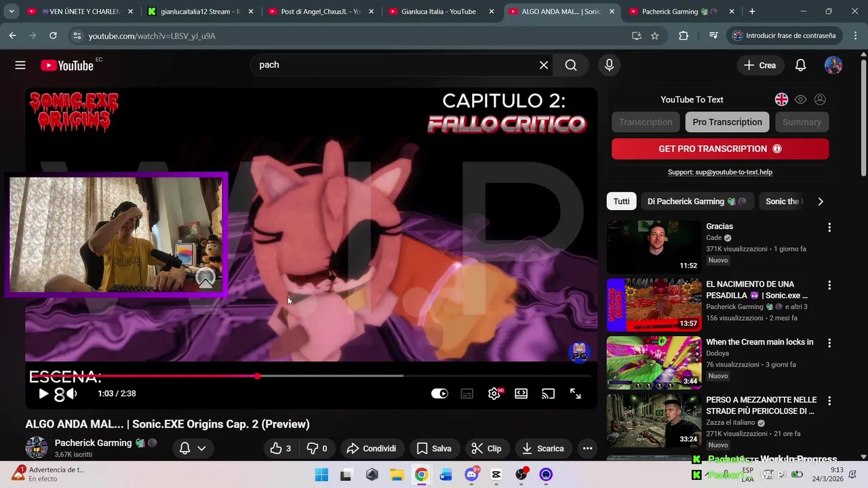Screen dimensions: 868x488
Task: Open Chrome extensions puzzle icon
Action: point(684,36)
